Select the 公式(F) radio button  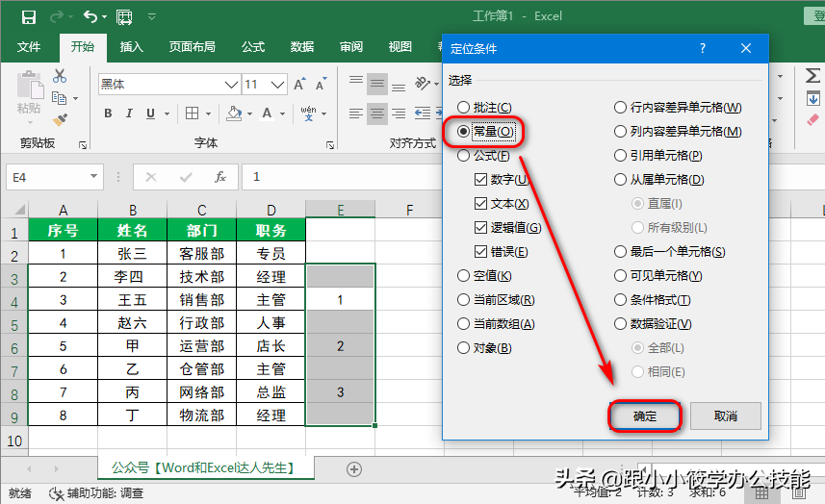coord(463,156)
